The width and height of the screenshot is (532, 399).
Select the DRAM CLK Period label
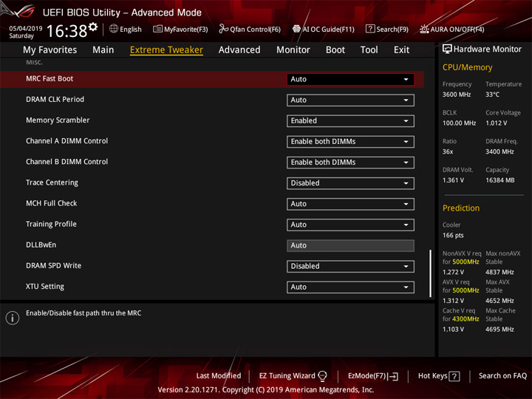(x=55, y=100)
